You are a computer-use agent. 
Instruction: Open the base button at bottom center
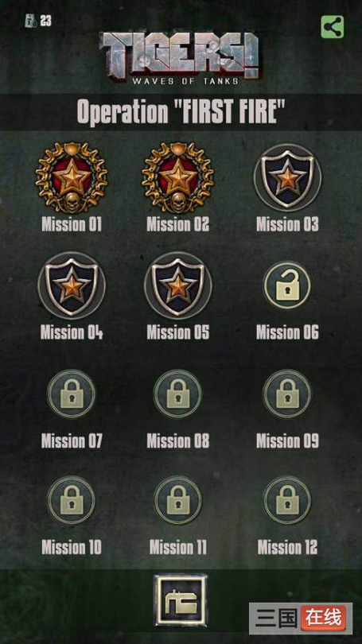(181, 600)
